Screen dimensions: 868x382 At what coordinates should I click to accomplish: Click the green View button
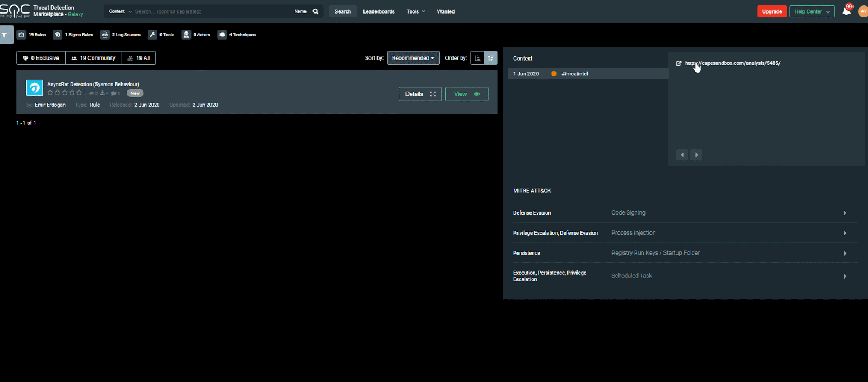467,94
